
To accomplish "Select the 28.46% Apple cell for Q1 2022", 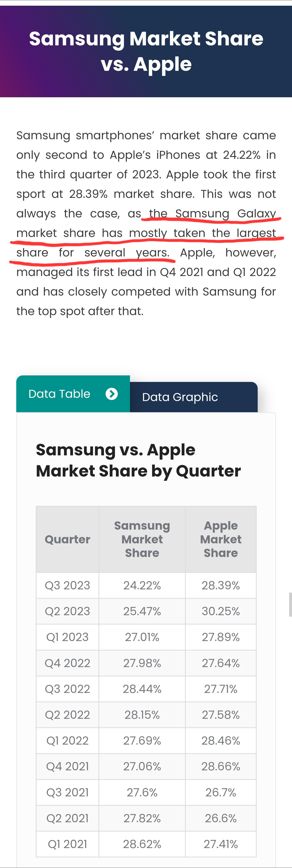I will tap(221, 741).
